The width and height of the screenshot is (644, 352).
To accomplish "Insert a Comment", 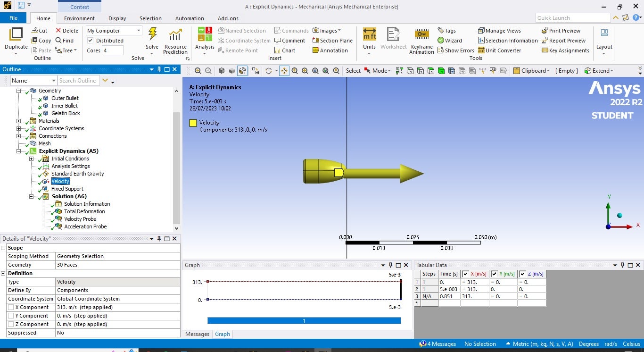I will [x=289, y=41].
